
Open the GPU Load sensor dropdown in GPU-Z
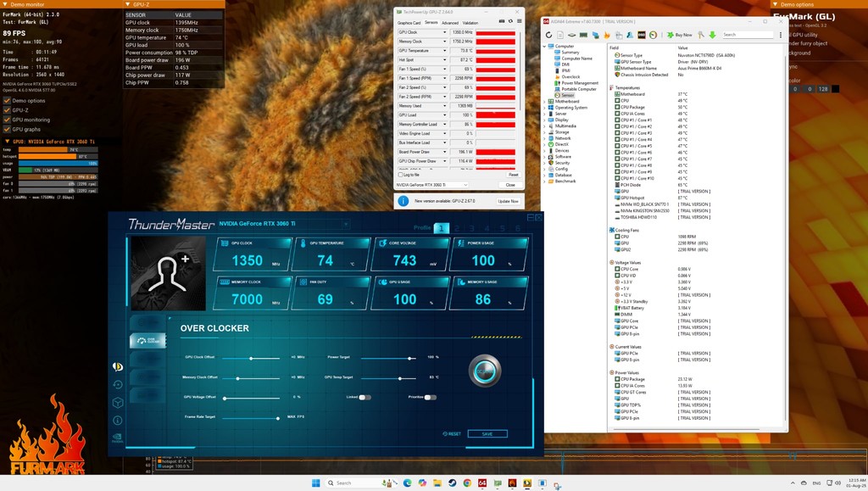click(444, 115)
